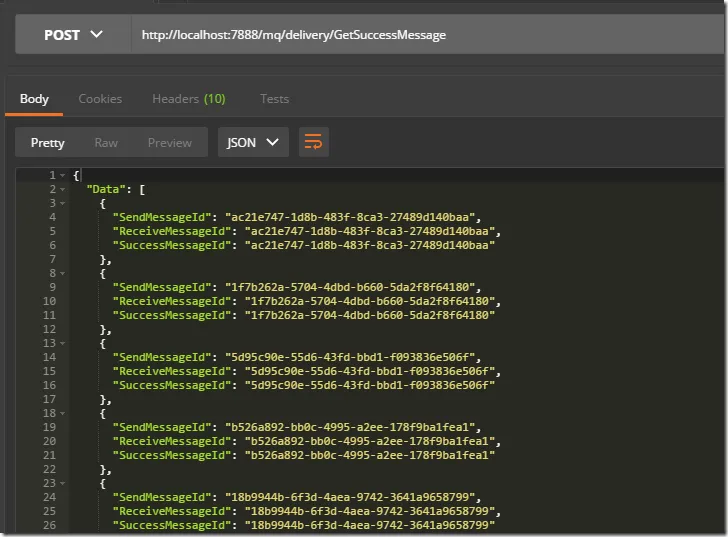Screen dimensions: 728x537
Task: Click the 18b9944b value on line 24
Action: pos(350,498)
